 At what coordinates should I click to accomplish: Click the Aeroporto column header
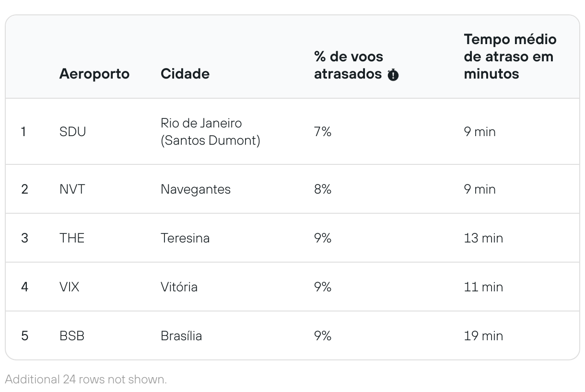coord(94,74)
